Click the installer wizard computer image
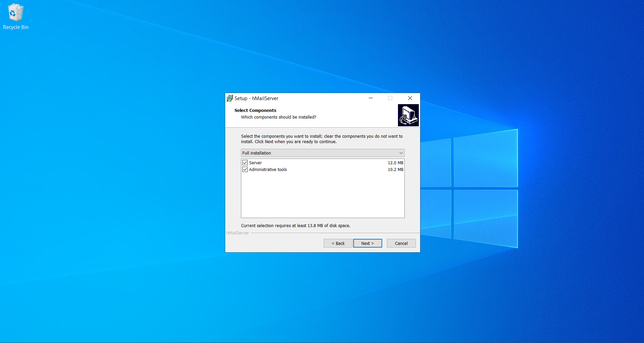 [x=408, y=115]
